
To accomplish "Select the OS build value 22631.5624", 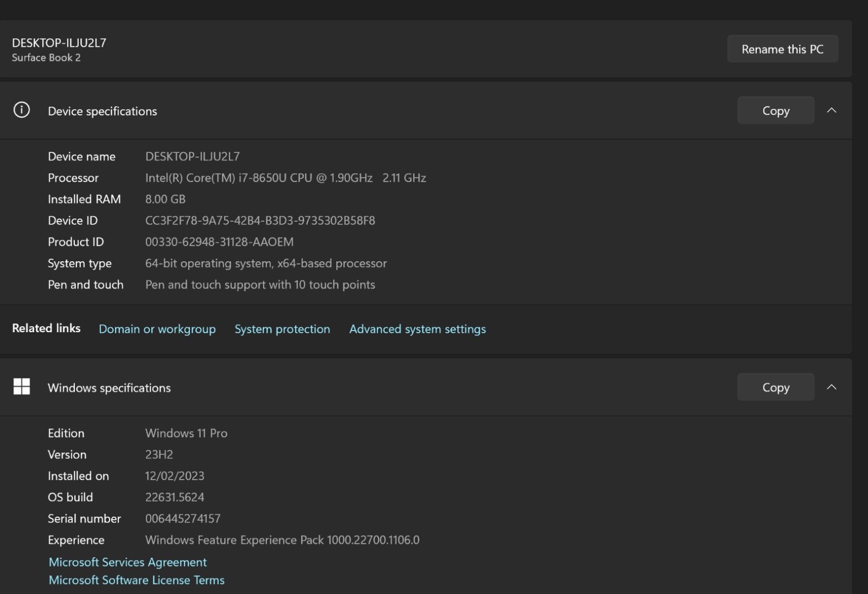I will [x=174, y=497].
